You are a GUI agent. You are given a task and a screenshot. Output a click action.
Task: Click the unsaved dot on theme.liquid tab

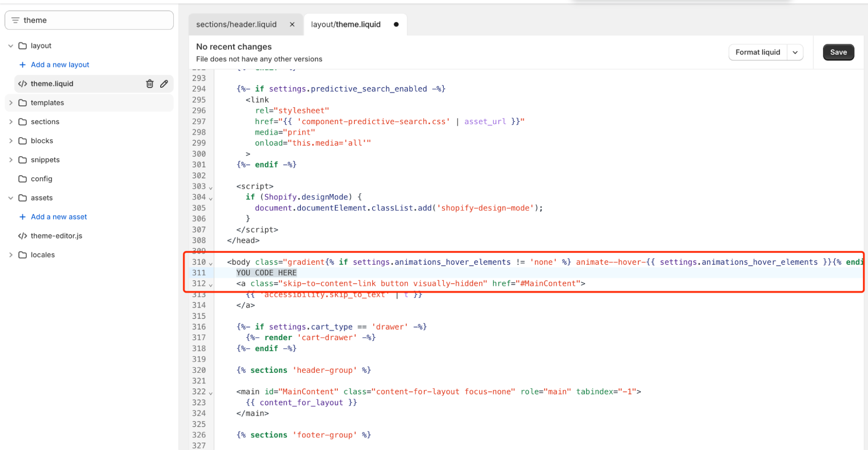396,24
